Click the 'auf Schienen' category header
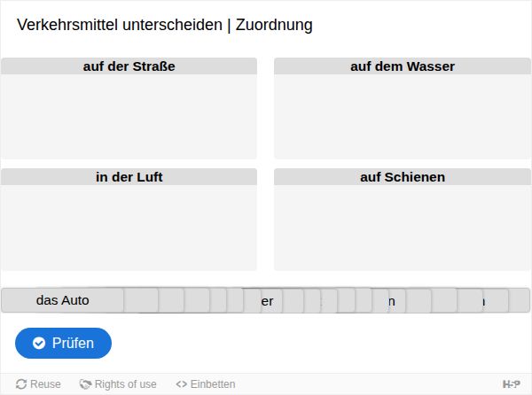The width and height of the screenshot is (532, 395). coord(403,177)
